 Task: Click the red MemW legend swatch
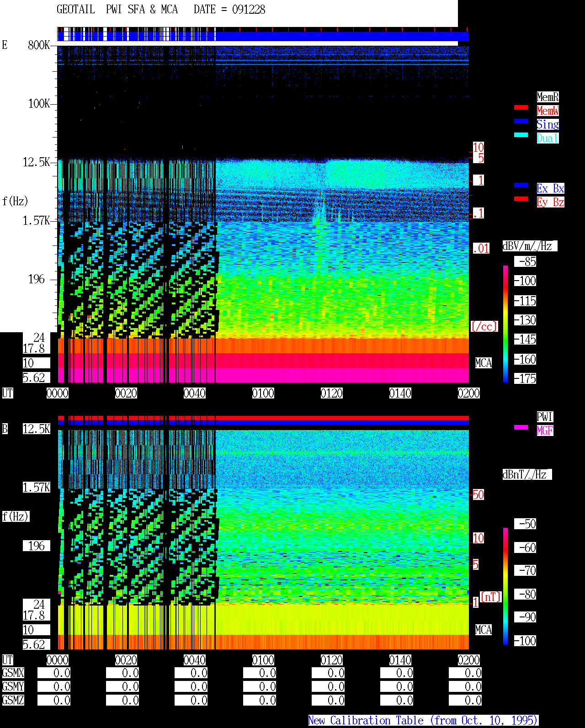[521, 107]
